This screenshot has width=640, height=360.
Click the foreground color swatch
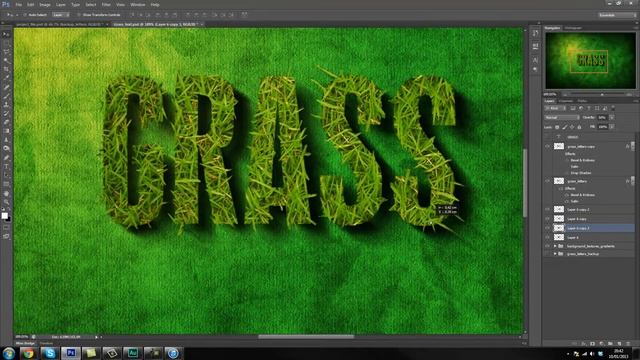pyautogui.click(x=4, y=216)
